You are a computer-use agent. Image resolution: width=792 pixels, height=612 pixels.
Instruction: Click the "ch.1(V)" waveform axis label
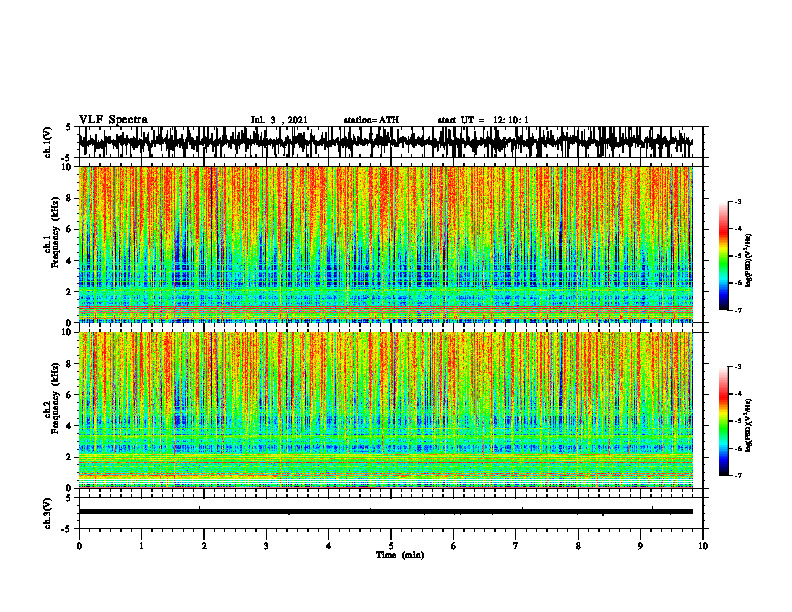pyautogui.click(x=48, y=142)
